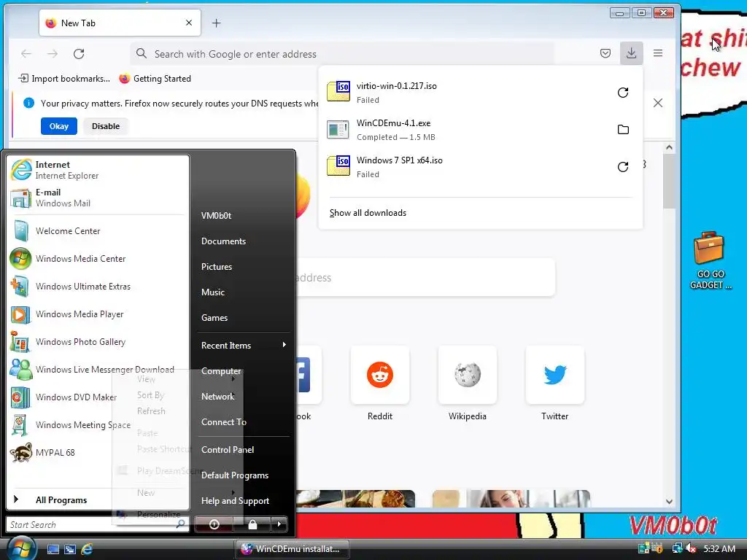
Task: Click the Start Search field
Action: tap(98, 524)
